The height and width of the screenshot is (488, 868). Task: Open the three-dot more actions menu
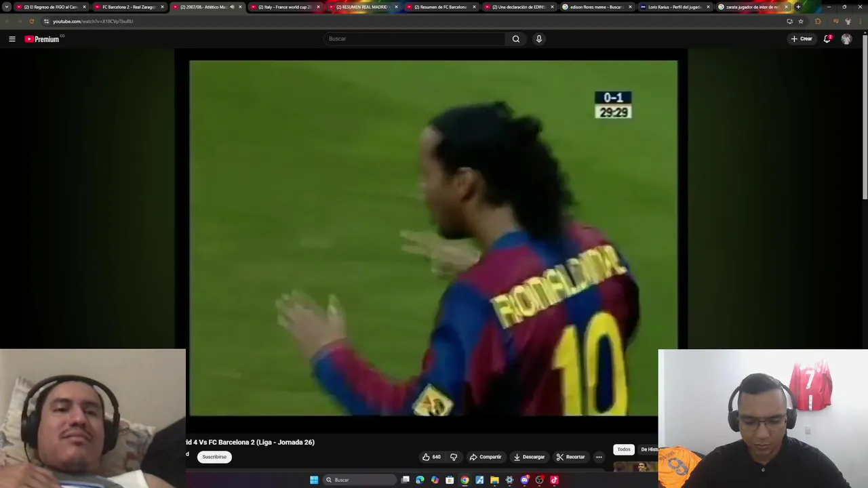(x=599, y=457)
